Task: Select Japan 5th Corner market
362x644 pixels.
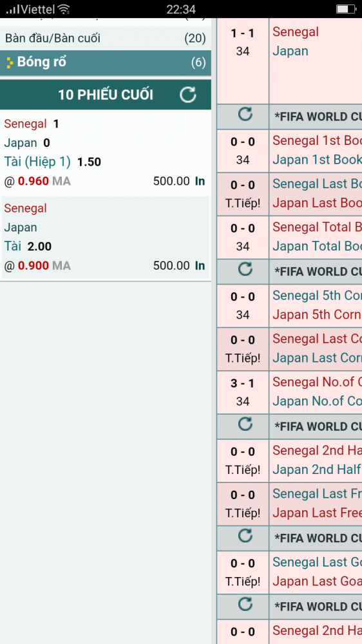Action: pyautogui.click(x=317, y=315)
